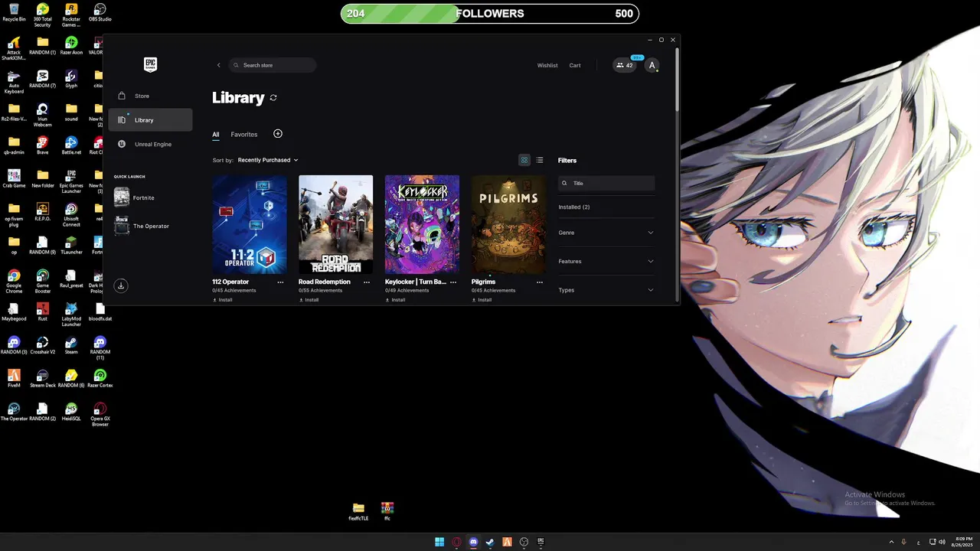This screenshot has width=980, height=551.
Task: Open the Downloads icon in sidebar
Action: tap(120, 285)
